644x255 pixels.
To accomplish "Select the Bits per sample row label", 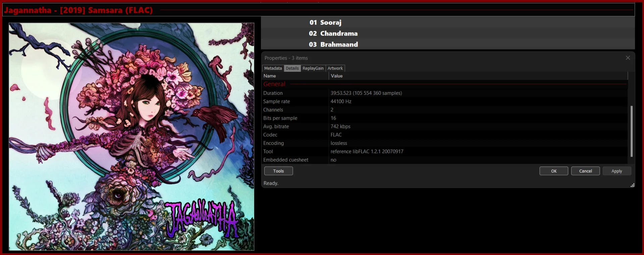I will click(x=280, y=118).
